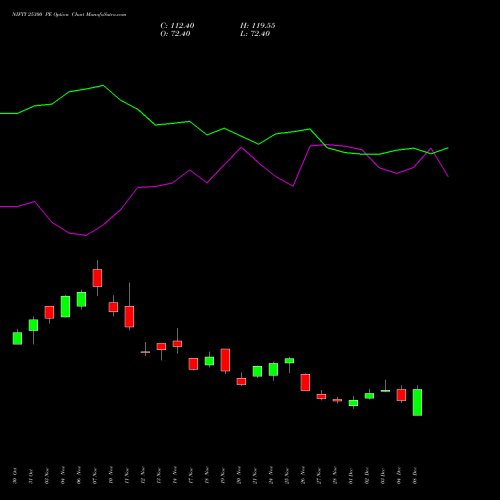Select the 01 Dec date label

click(x=351, y=476)
